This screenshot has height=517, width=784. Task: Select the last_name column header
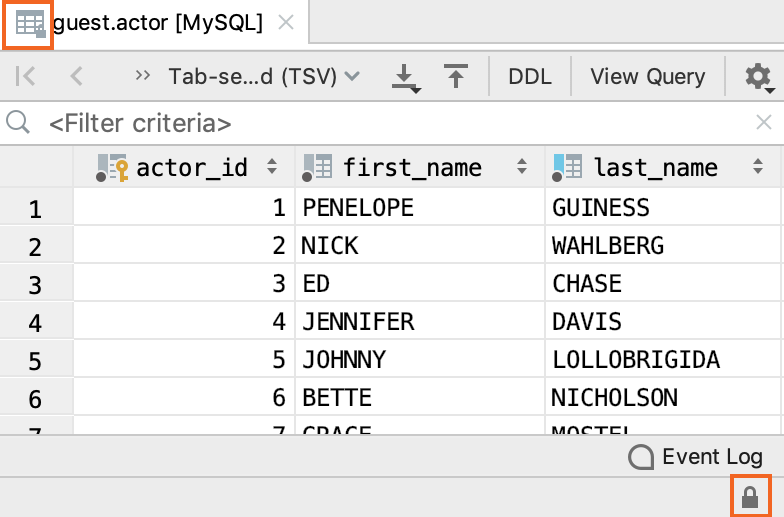pyautogui.click(x=663, y=167)
